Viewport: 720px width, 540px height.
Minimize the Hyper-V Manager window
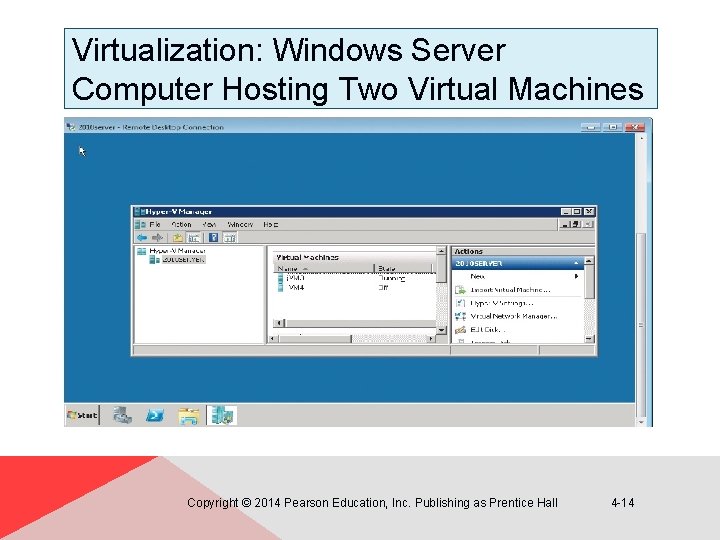tap(566, 212)
